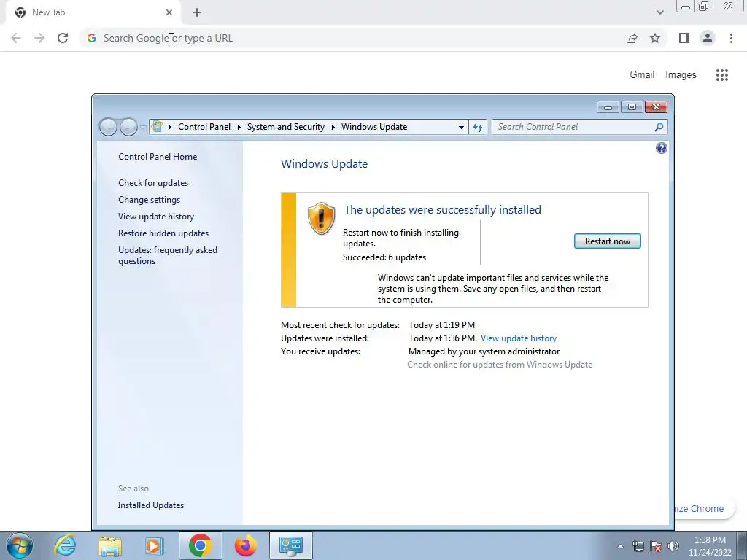This screenshot has height=560, width=747.
Task: Open View update history in left sidebar
Action: 156,216
